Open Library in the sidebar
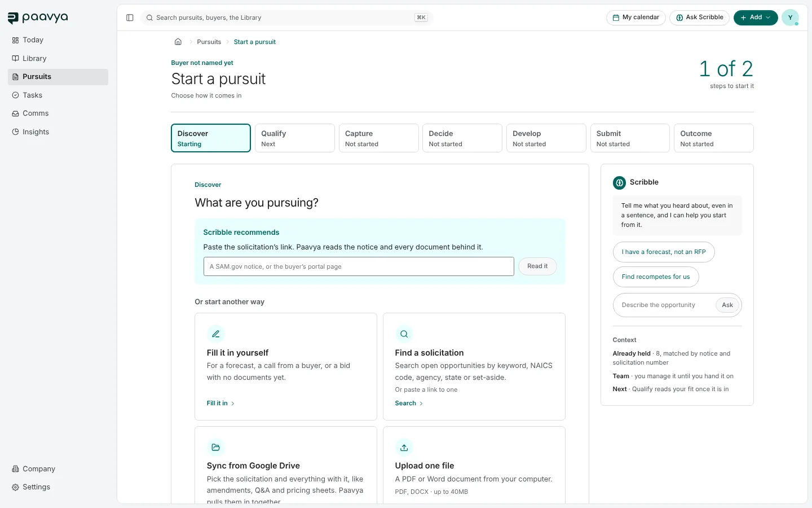The image size is (812, 508). coord(58,59)
